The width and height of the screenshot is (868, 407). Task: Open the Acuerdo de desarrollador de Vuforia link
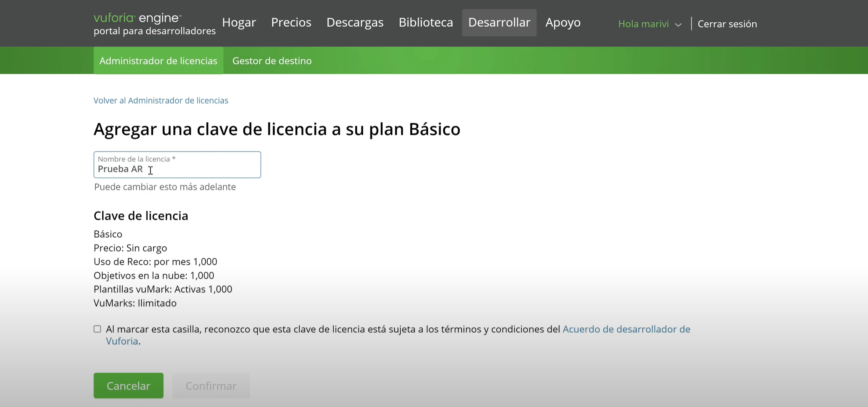626,329
